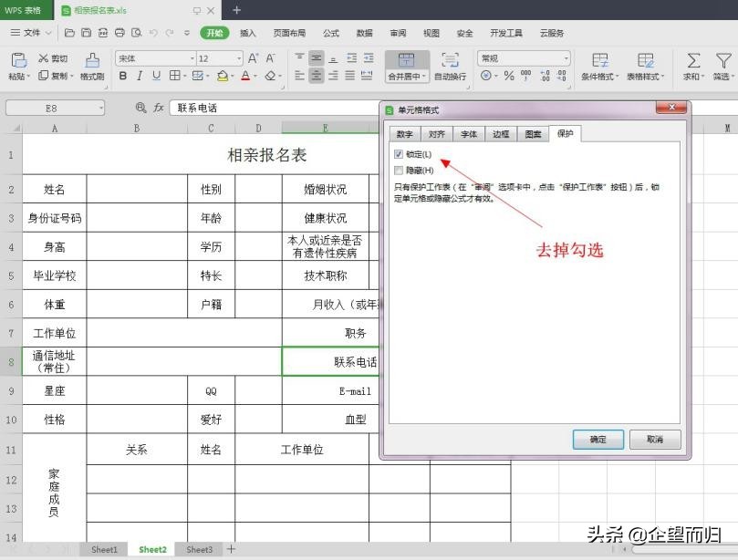
Task: Click the fx insert function icon
Action: [x=159, y=108]
